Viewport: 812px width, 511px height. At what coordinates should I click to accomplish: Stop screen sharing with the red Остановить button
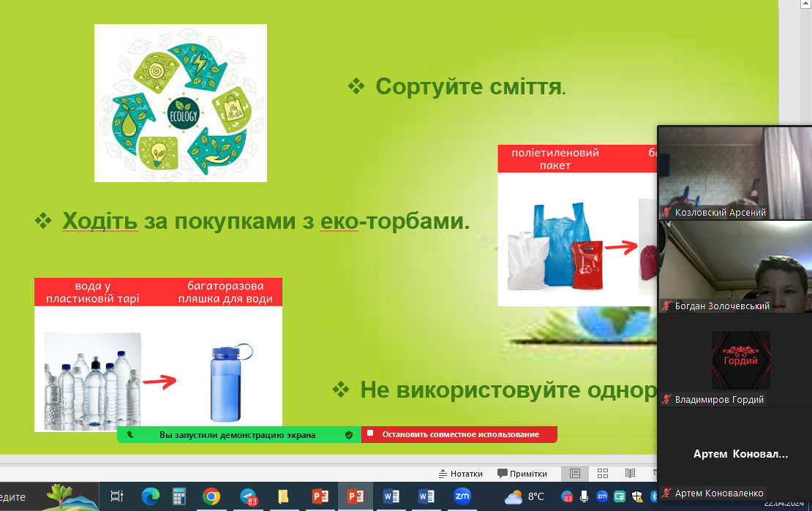(x=459, y=434)
